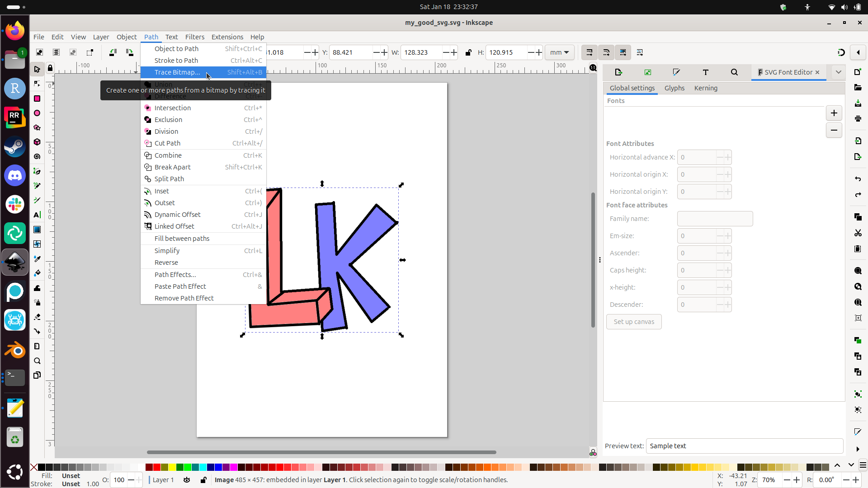
Task: Click the Print icon in commands bar
Action: [x=858, y=118]
